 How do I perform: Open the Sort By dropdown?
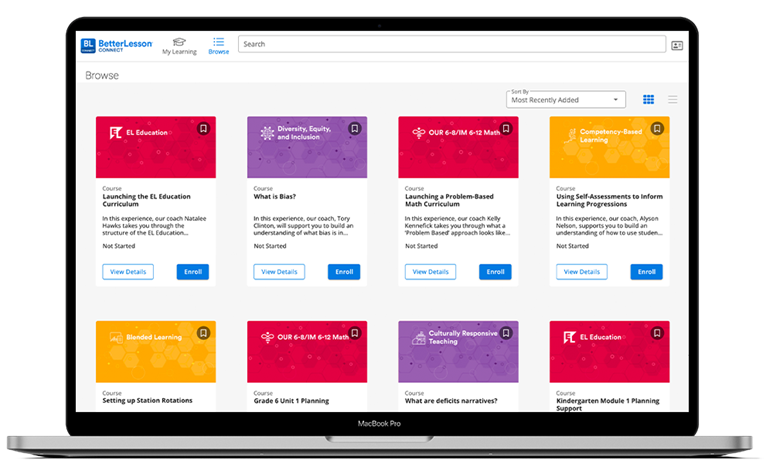[565, 99]
